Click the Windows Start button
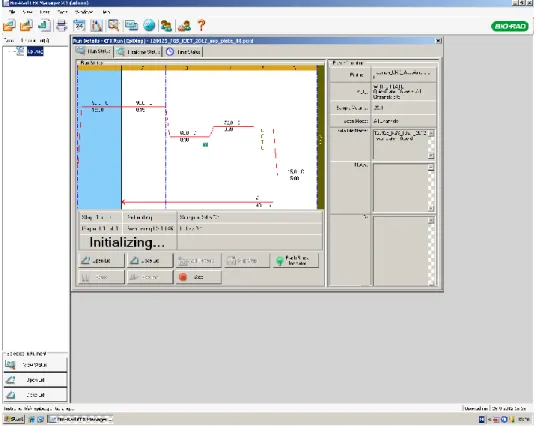The width and height of the screenshot is (536, 426). click(x=14, y=419)
